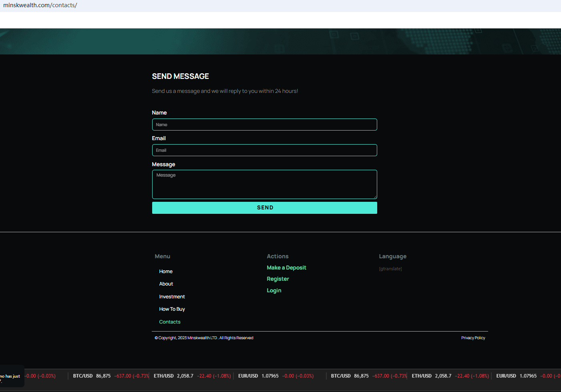
Task: Click inside the Message text area
Action: coord(264,184)
